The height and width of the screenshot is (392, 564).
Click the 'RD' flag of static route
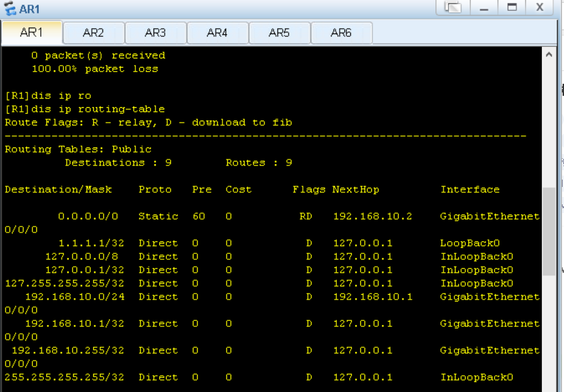coord(305,216)
